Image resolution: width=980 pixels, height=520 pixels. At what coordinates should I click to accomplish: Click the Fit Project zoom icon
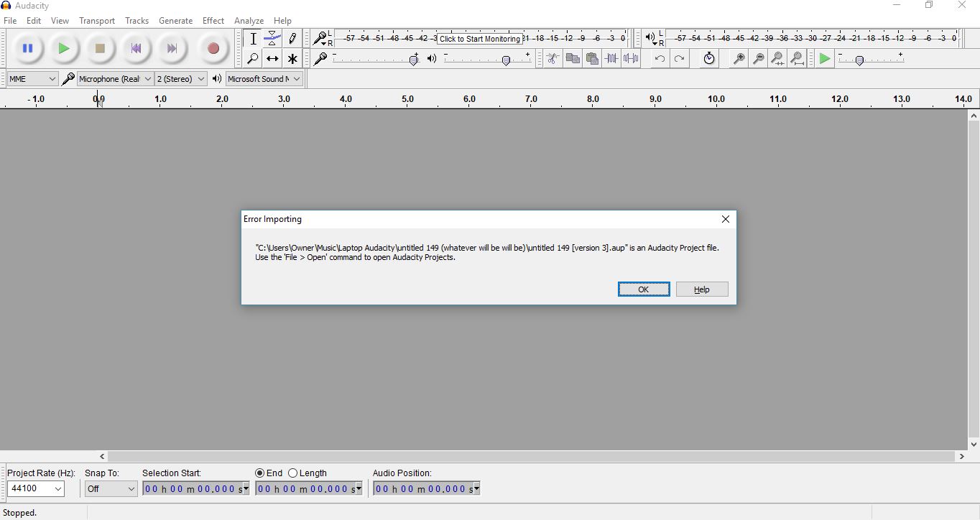point(797,59)
